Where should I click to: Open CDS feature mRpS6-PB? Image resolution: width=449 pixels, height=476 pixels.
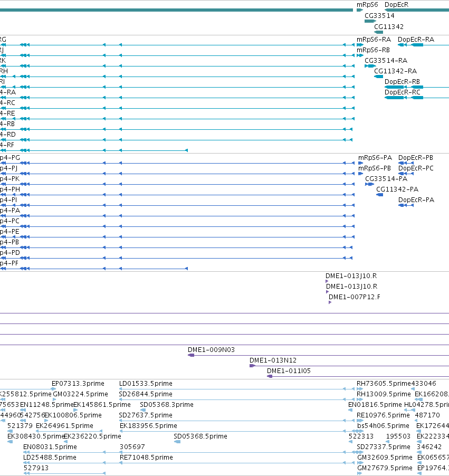374,168
